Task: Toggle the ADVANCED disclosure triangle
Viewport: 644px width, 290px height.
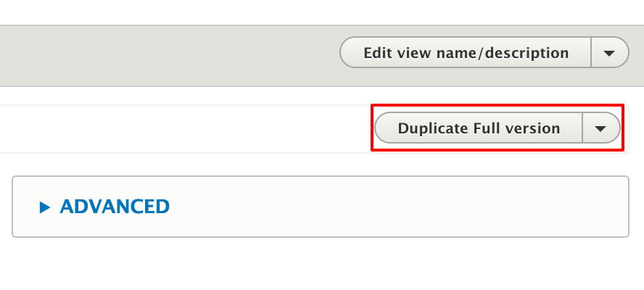Action: [x=45, y=207]
